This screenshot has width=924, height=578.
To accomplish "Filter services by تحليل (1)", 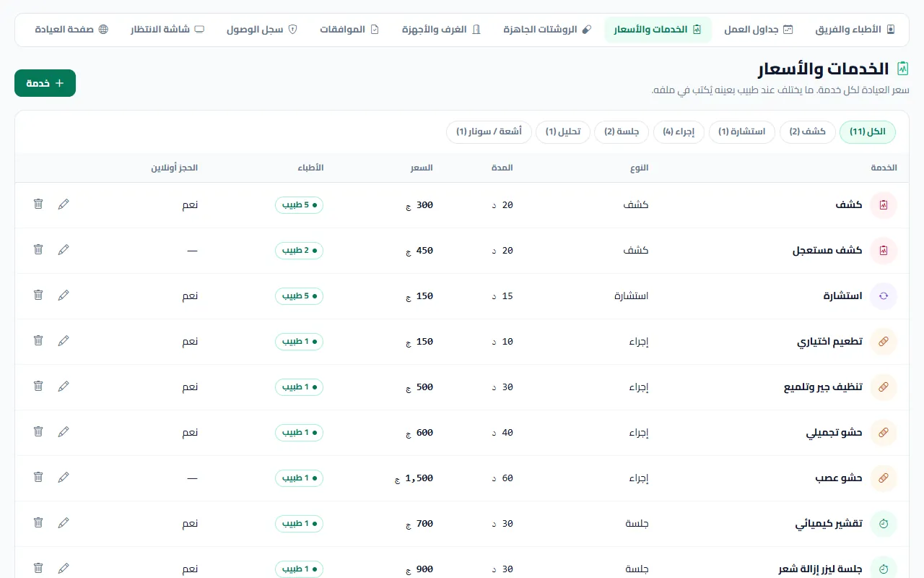I will click(x=563, y=131).
